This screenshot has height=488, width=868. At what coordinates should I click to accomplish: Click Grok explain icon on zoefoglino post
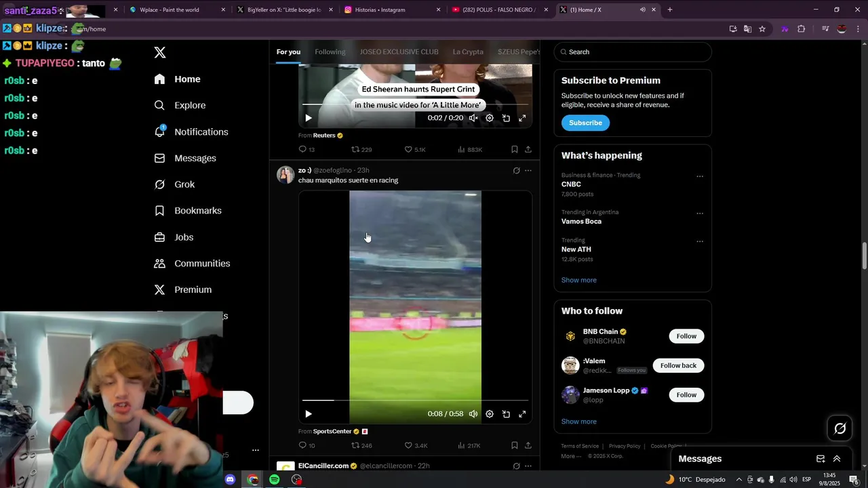click(x=516, y=171)
